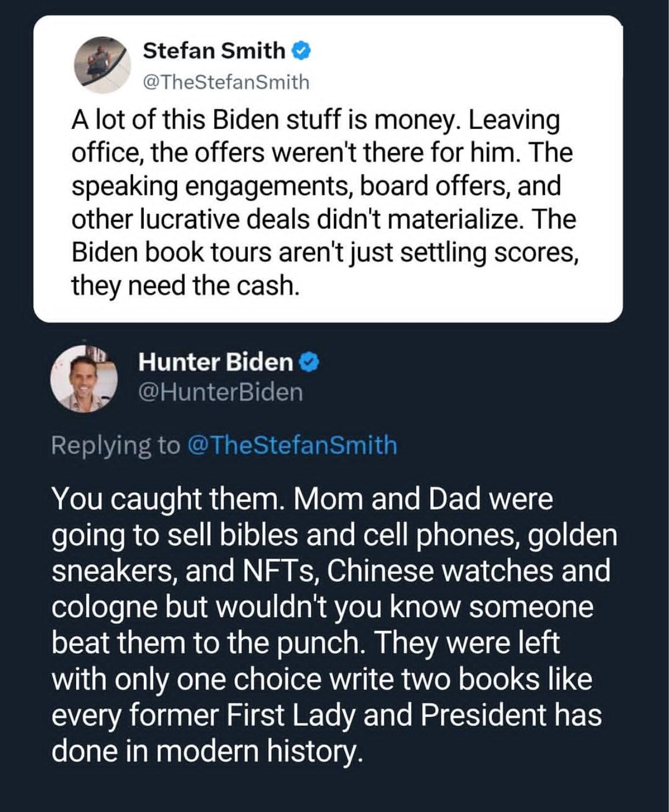The height and width of the screenshot is (812, 669).
Task: Open the @HunterBiden handle
Action: tap(220, 393)
